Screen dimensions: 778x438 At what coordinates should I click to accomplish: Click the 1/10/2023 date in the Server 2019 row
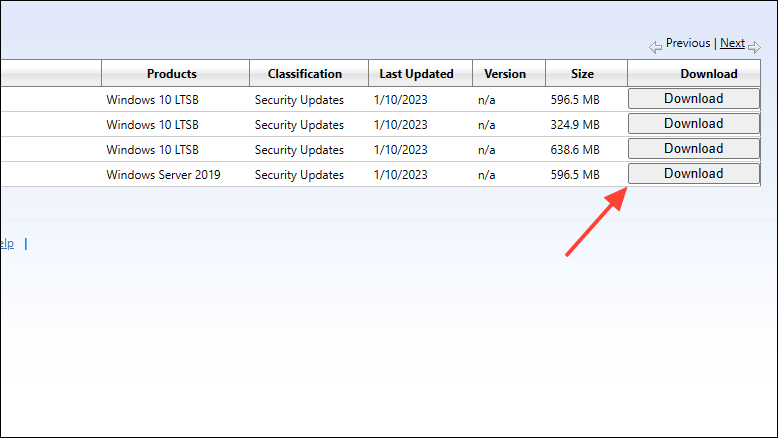(400, 175)
